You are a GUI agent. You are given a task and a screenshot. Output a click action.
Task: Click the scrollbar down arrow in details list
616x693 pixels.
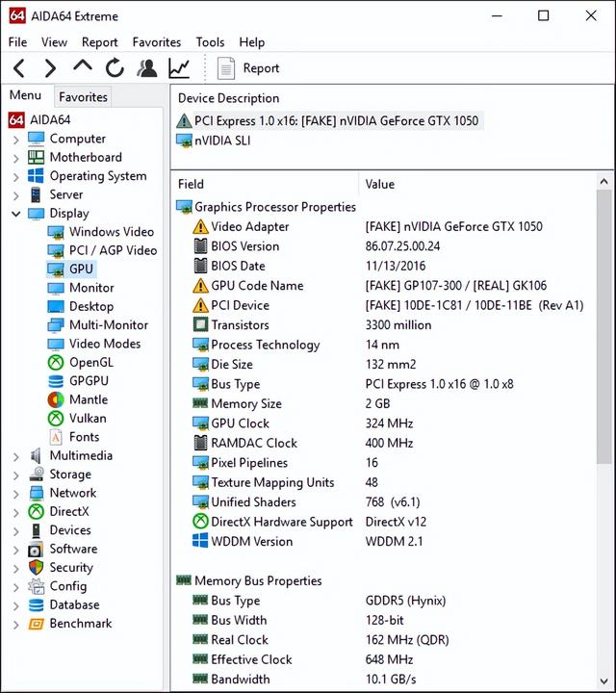604,681
